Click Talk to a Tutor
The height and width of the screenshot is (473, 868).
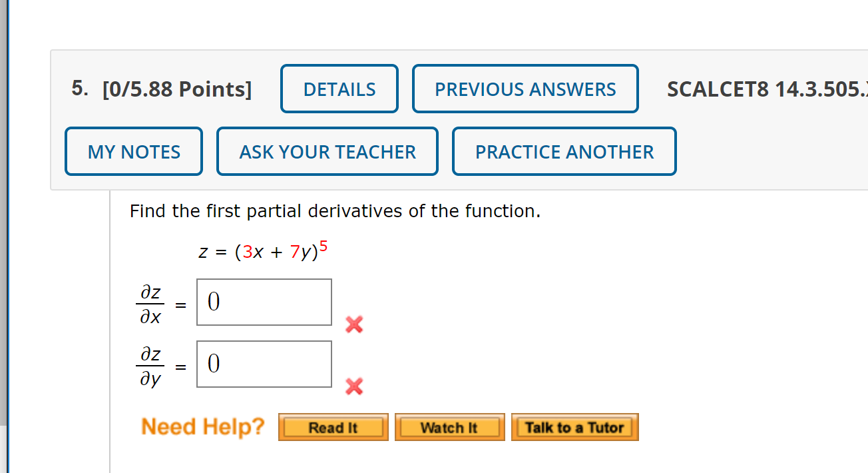tap(574, 426)
